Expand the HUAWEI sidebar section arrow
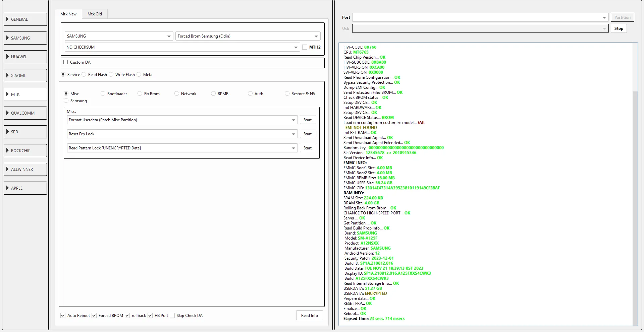 (7, 57)
